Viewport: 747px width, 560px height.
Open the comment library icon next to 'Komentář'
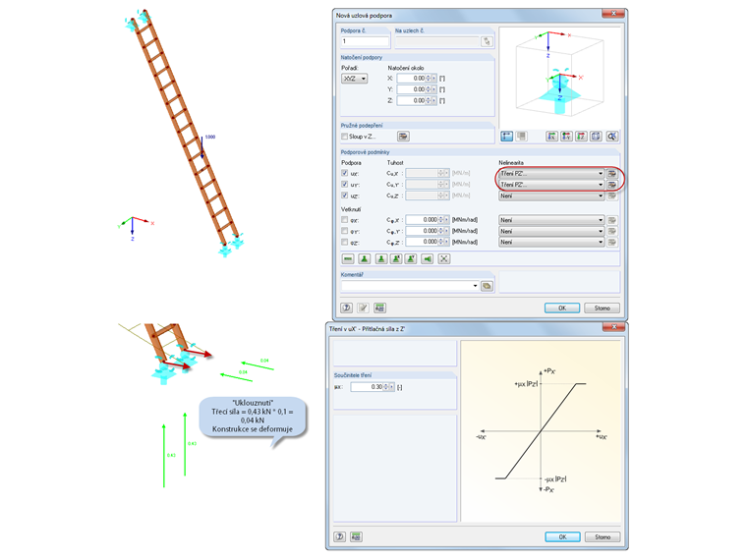487,286
